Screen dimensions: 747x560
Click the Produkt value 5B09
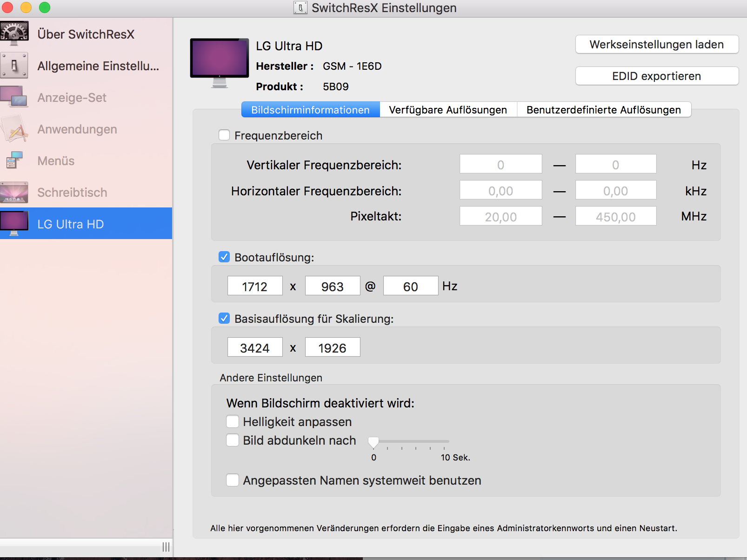(336, 87)
